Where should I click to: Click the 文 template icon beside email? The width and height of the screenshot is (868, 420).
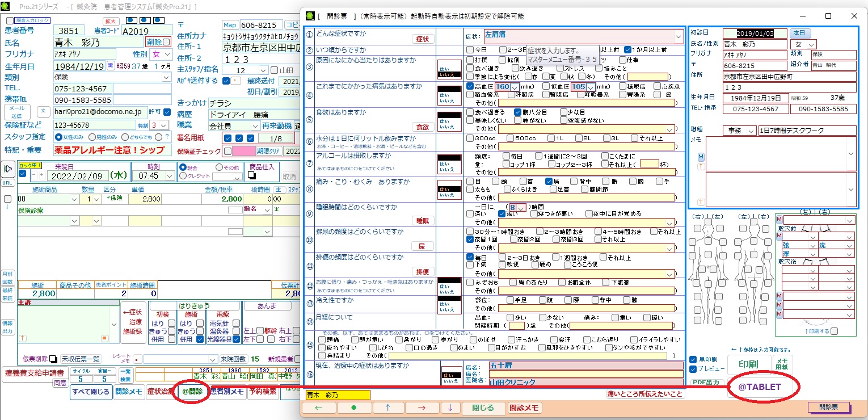[43, 111]
